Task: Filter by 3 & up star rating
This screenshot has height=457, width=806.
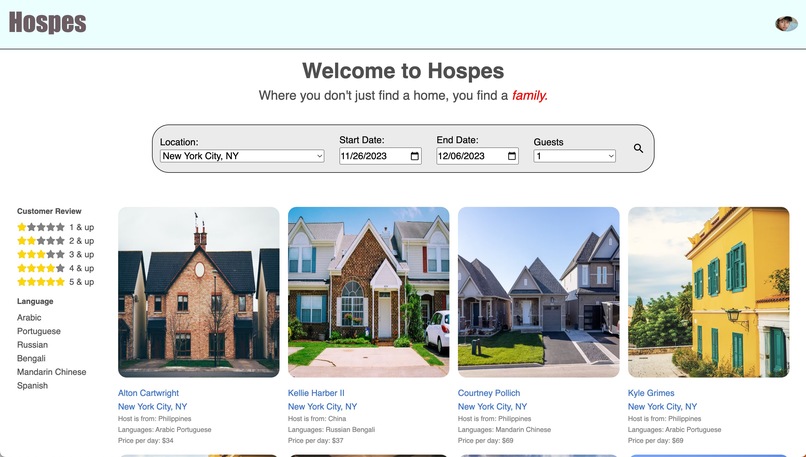Action: click(56, 254)
